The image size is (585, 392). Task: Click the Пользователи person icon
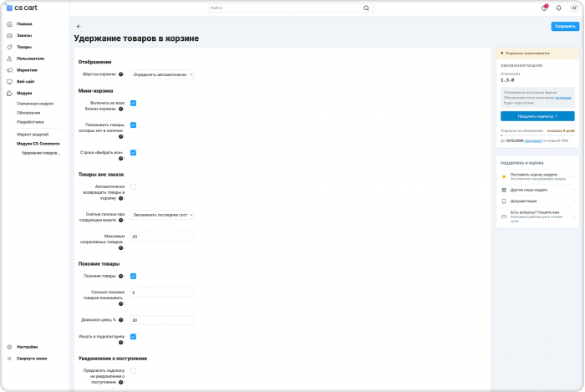9,59
